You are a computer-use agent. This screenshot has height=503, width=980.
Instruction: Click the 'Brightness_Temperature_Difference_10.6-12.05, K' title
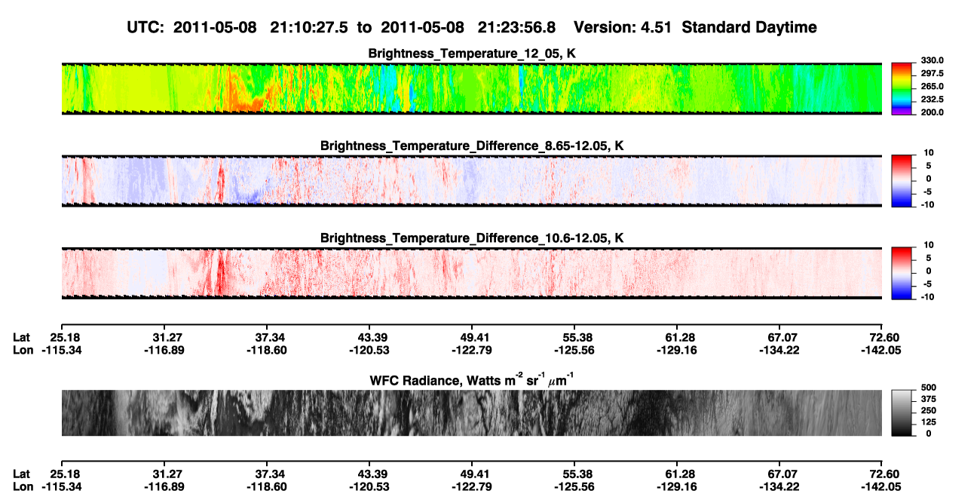click(473, 238)
